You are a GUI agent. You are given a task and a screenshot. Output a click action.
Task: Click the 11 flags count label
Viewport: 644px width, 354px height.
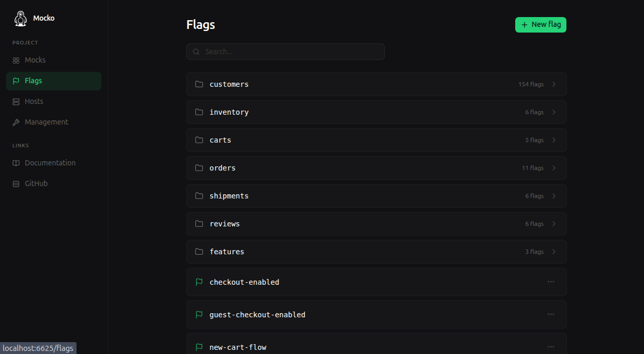tap(533, 168)
